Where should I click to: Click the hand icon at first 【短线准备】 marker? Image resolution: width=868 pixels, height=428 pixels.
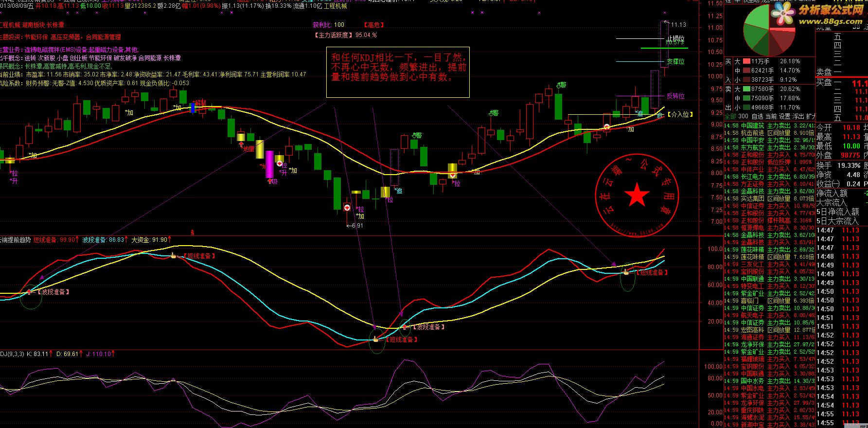click(x=173, y=255)
